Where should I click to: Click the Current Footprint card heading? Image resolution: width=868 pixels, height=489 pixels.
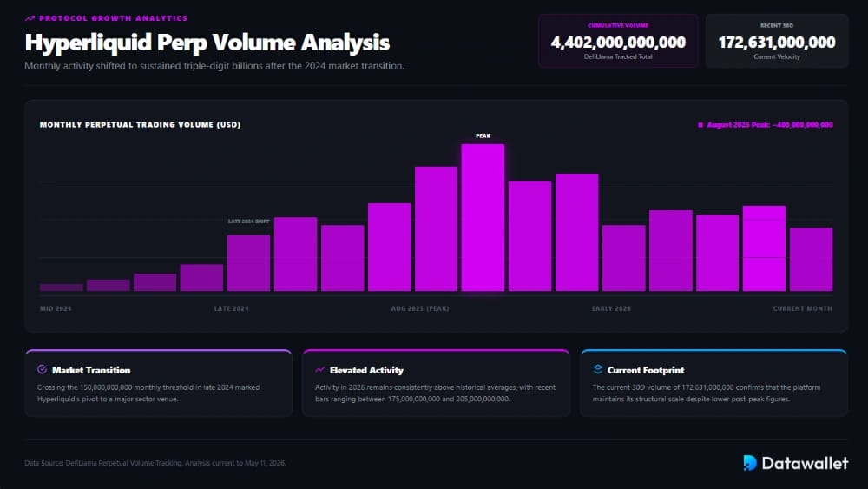646,370
